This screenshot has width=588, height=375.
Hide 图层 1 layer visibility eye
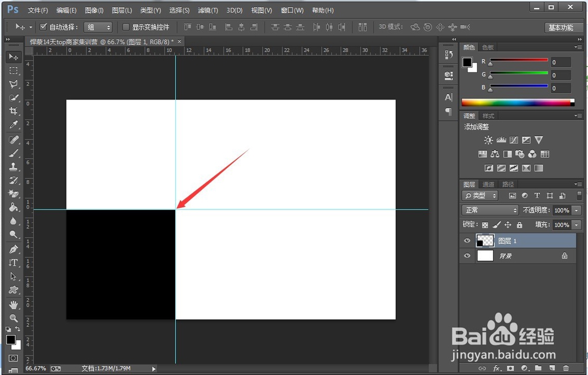pos(467,241)
